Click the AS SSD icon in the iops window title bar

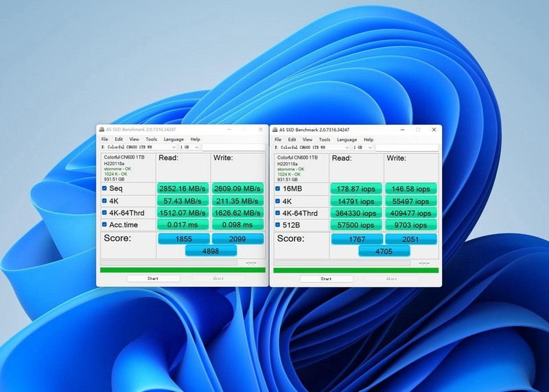pos(274,129)
